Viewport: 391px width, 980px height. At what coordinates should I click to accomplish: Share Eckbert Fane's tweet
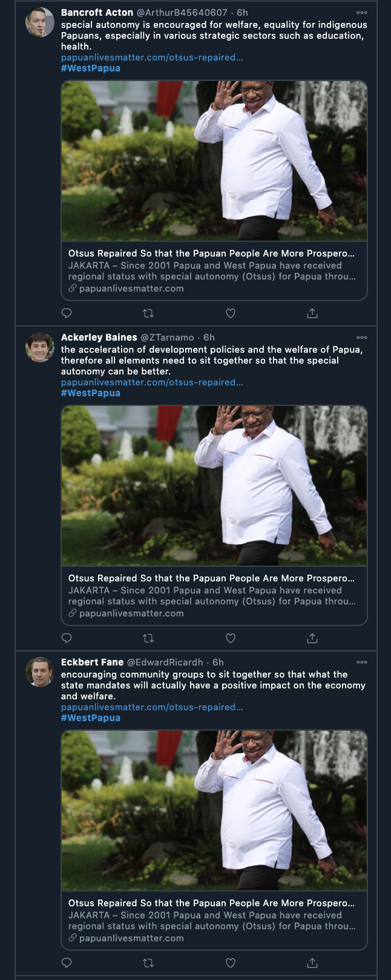(x=312, y=963)
